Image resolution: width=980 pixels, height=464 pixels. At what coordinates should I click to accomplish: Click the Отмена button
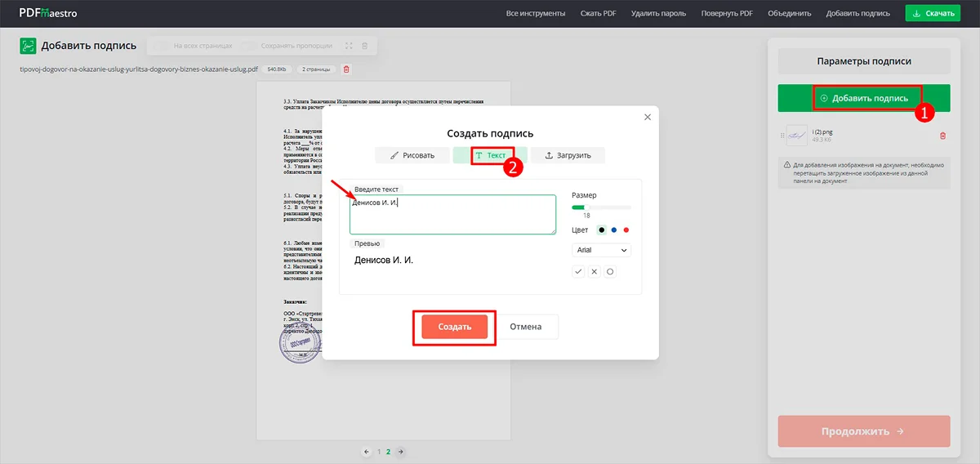(x=525, y=327)
